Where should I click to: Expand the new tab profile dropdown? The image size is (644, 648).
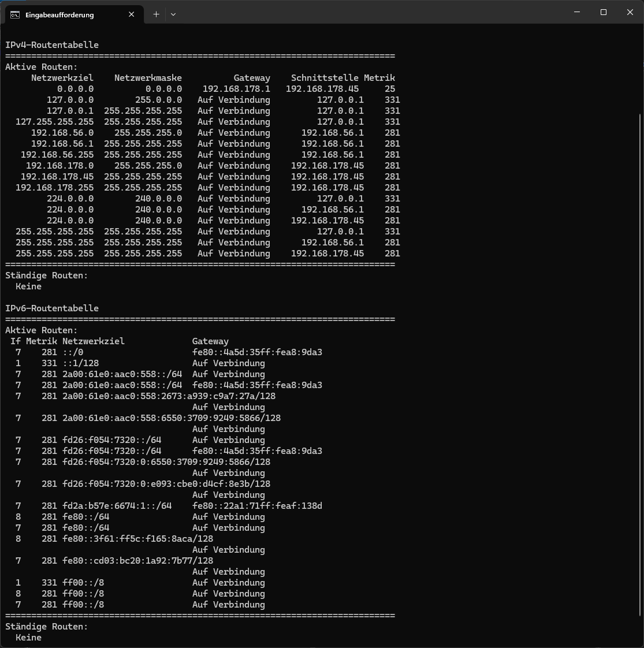click(173, 14)
